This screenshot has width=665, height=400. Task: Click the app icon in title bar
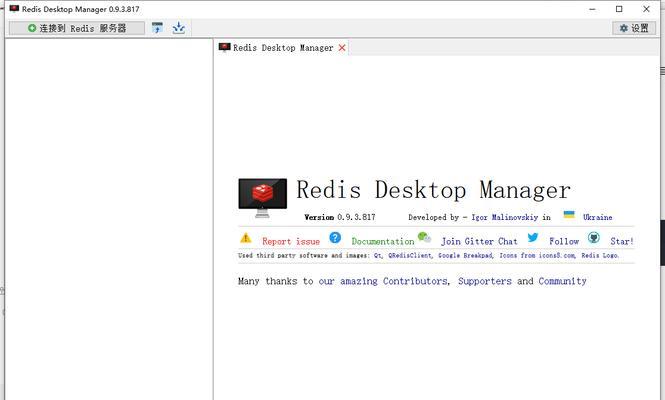click(x=14, y=8)
